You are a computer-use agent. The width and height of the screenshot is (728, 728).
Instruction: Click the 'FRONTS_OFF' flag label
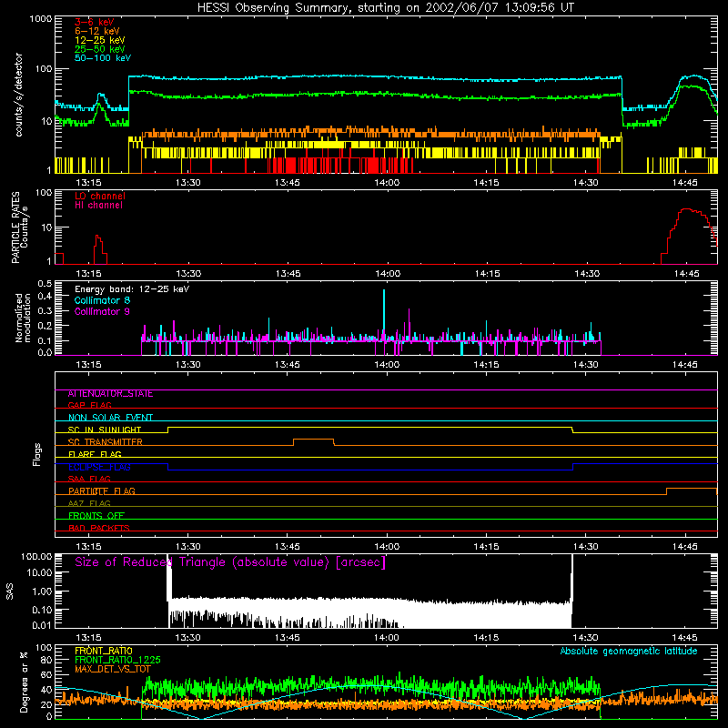coord(96,516)
